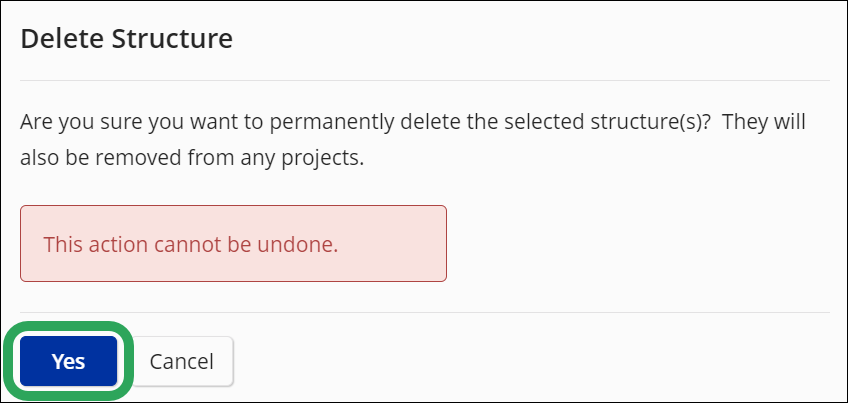Click the green-highlighted Yes button
The height and width of the screenshot is (403, 848).
click(x=68, y=361)
